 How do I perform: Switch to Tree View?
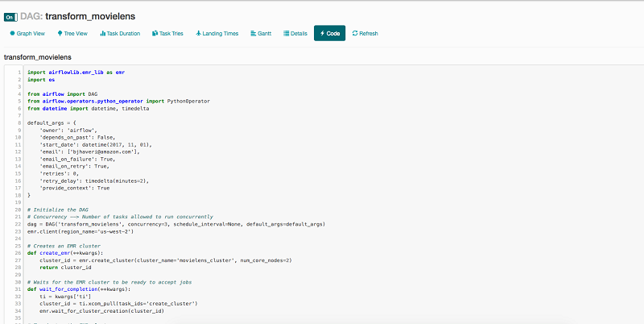pos(72,34)
